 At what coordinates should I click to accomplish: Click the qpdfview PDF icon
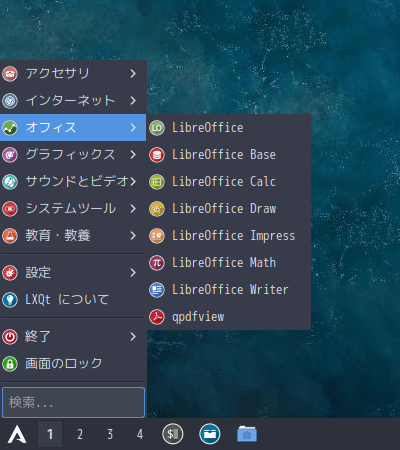coord(157,317)
